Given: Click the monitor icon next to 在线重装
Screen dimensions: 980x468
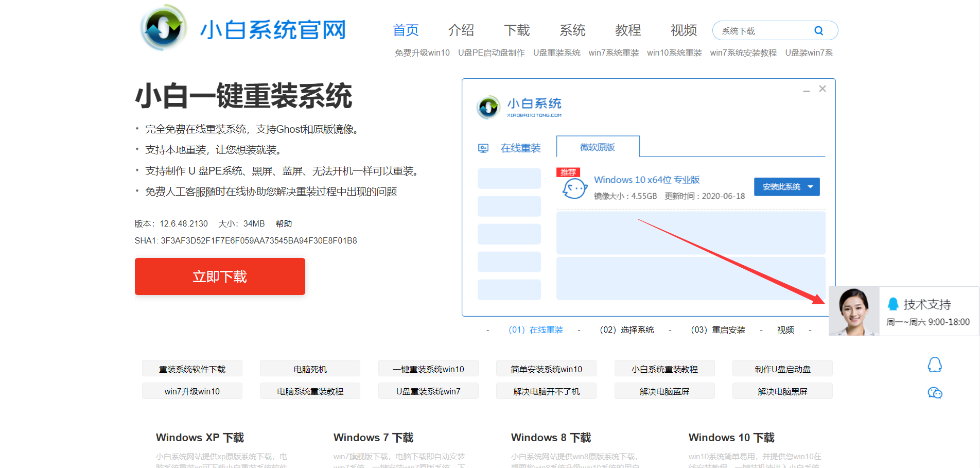Looking at the screenshot, I should [x=484, y=147].
